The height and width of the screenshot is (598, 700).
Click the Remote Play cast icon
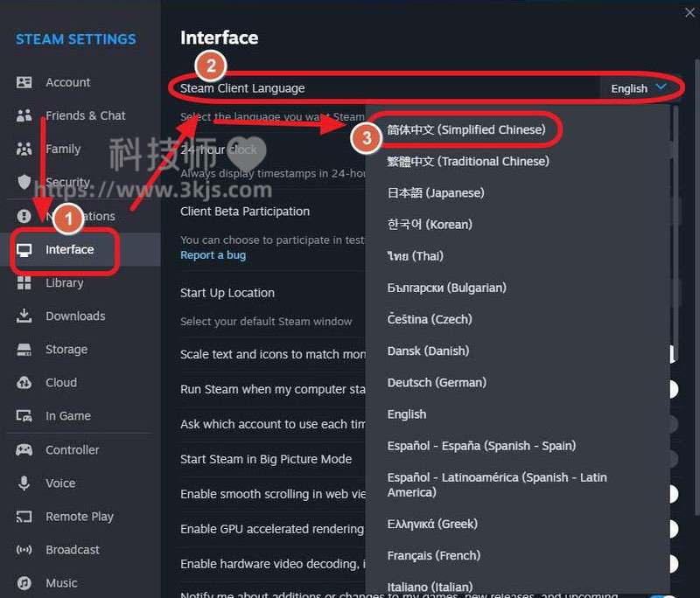24,517
